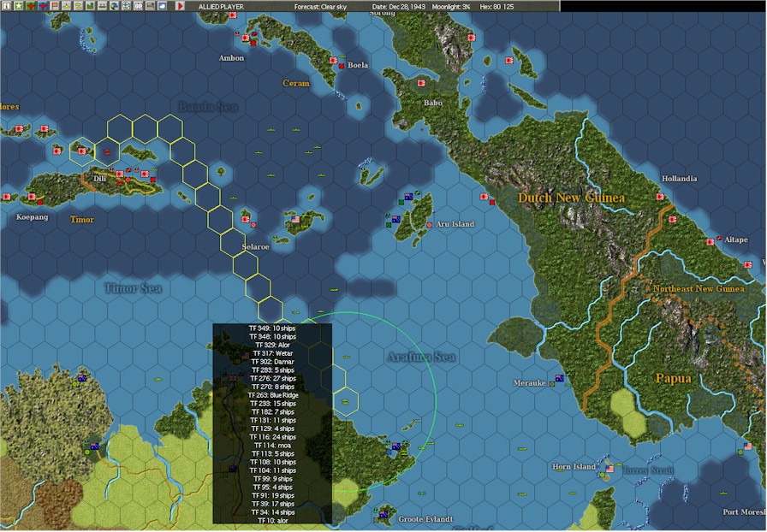Click the striped list toolbar icon
The height and width of the screenshot is (532, 767).
click(150, 6)
